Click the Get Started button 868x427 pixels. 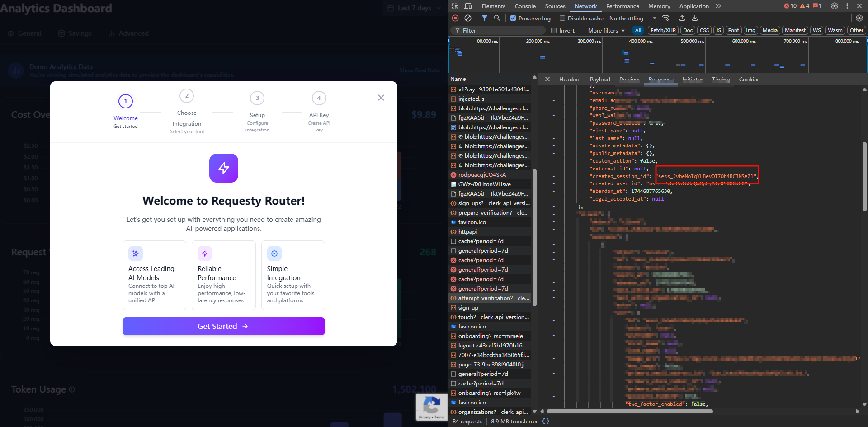click(x=224, y=326)
